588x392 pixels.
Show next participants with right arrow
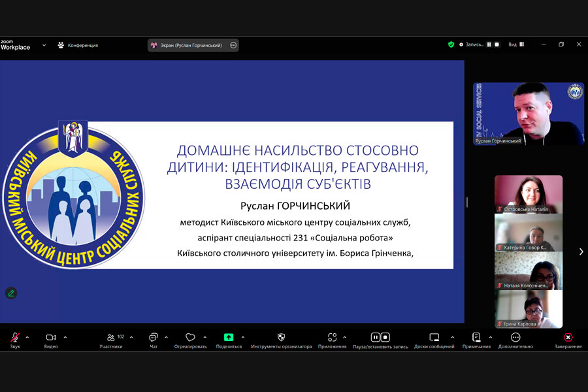(x=580, y=252)
